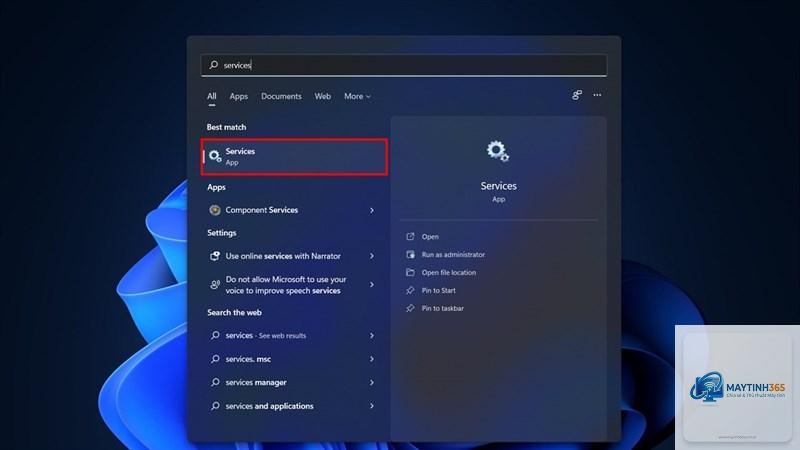
Task: Expand chevron for 'services manager'
Action: tap(372, 383)
